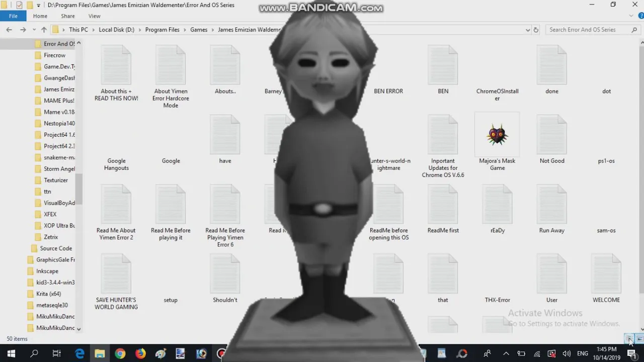The image size is (644, 362).
Task: Select the Texturizer folder in tree
Action: tap(55, 180)
